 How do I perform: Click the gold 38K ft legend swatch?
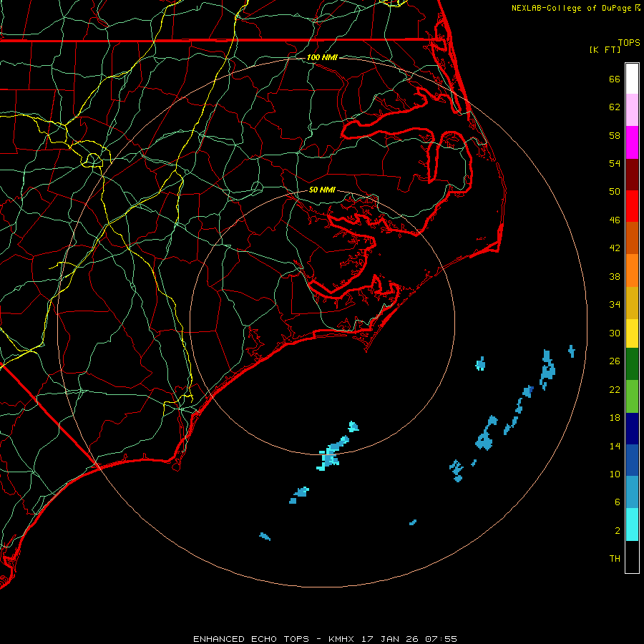[632, 303]
